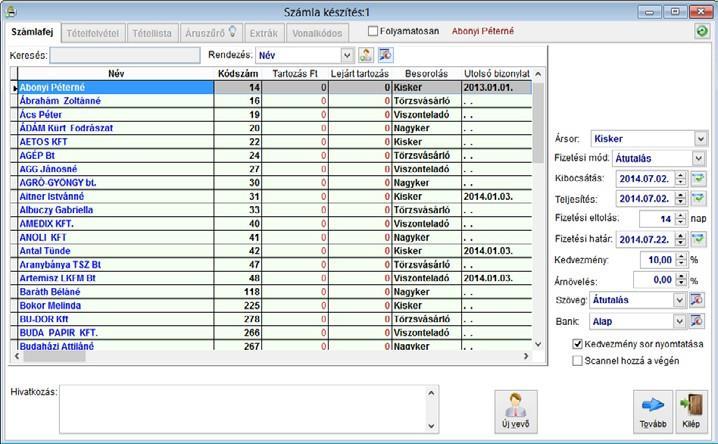Switch to the Áruszűrő tab
Image resolution: width=718 pixels, height=444 pixels.
(211, 33)
